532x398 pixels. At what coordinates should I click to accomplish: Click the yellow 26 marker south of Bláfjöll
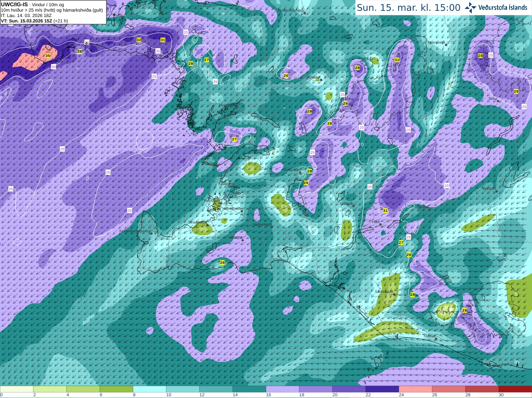(x=222, y=263)
